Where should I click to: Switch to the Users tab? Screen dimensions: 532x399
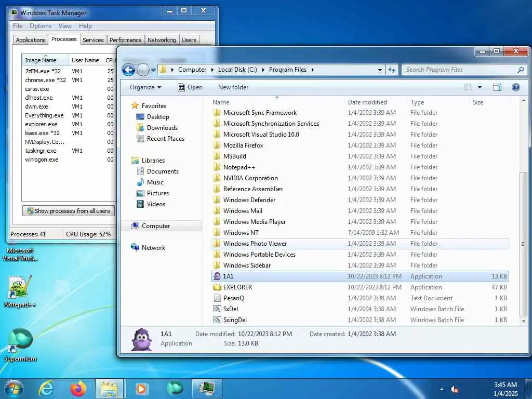click(x=189, y=40)
